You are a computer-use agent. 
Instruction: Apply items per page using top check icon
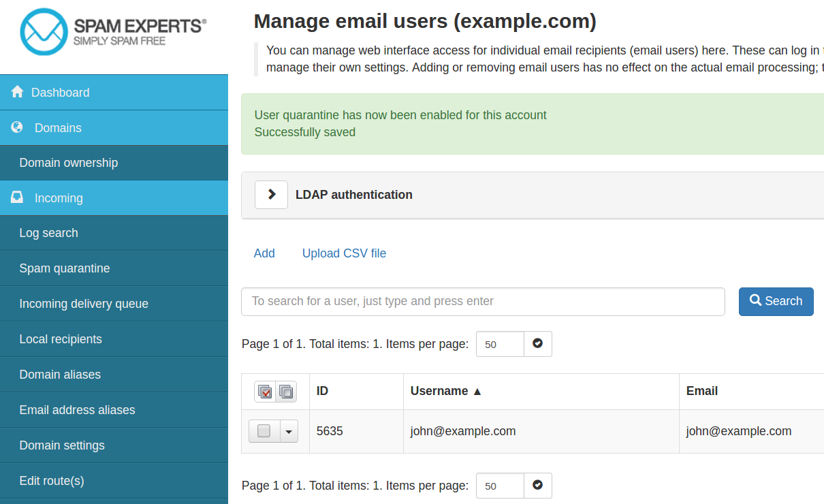537,344
